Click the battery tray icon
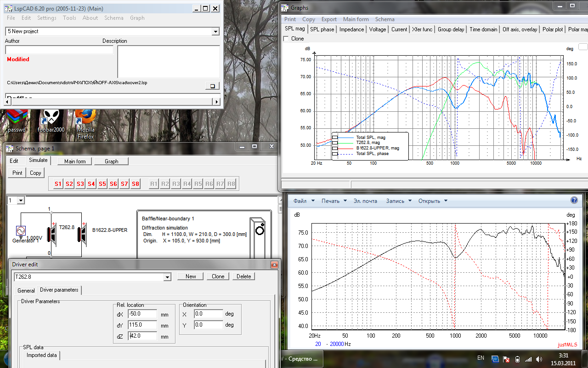 coord(517,359)
